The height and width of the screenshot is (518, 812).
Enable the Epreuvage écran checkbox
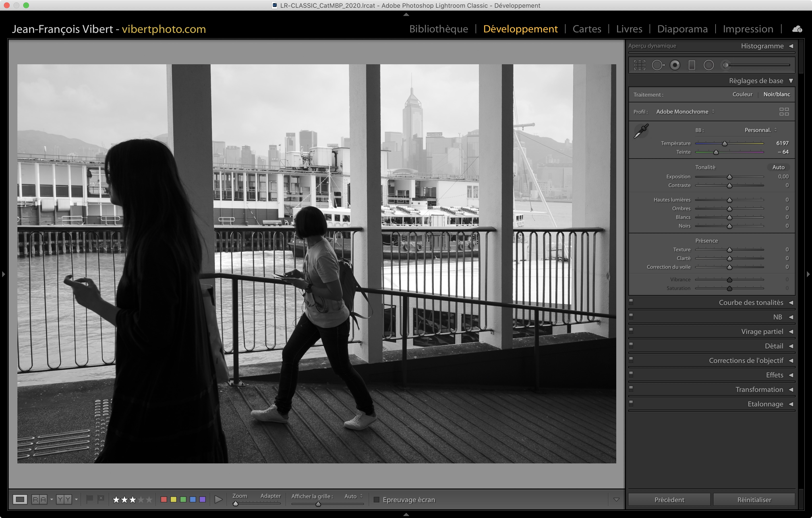[377, 499]
